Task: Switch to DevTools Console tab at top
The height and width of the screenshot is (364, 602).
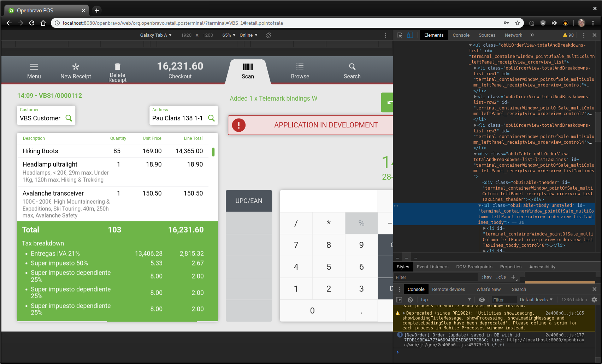Action: tap(461, 35)
